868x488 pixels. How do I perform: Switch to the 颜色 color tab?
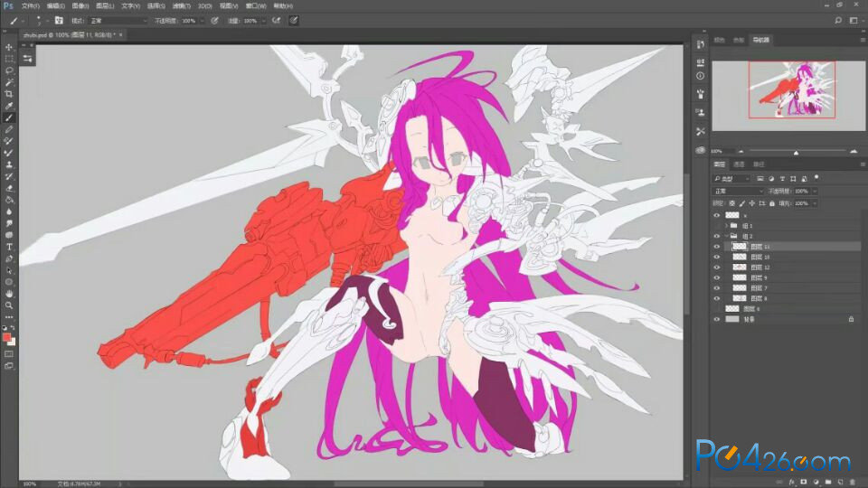(719, 40)
